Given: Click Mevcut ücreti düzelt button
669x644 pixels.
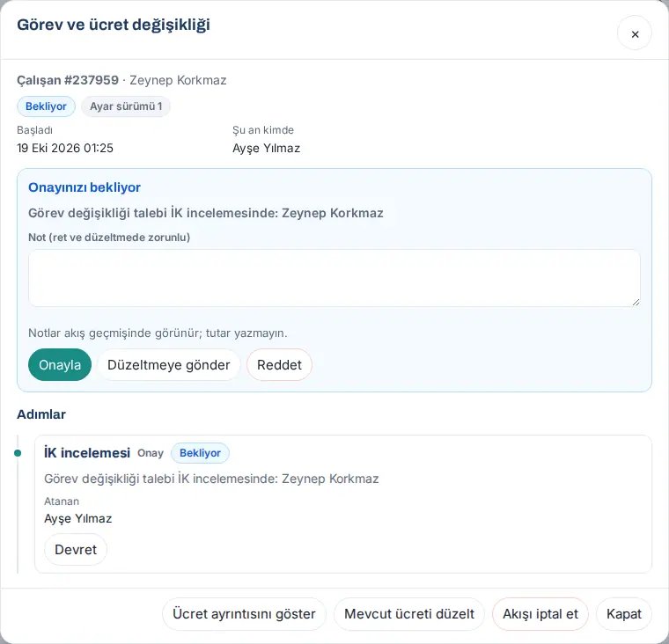Looking at the screenshot, I should tap(409, 614).
